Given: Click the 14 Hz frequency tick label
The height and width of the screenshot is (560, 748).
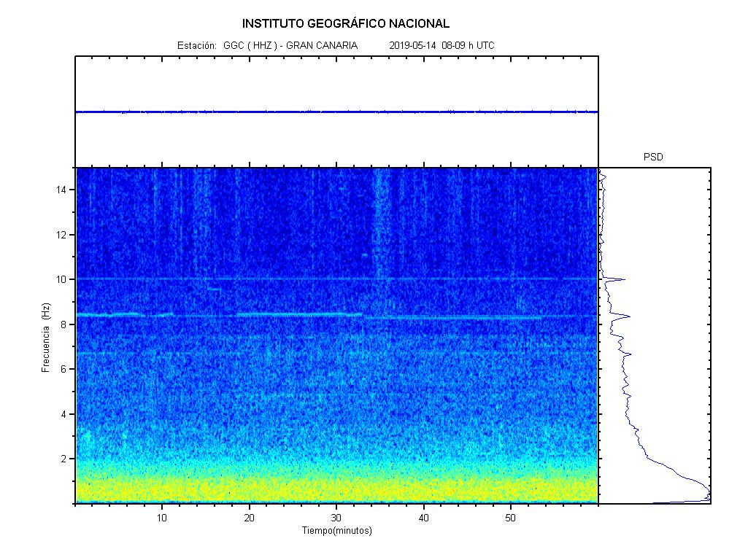Looking at the screenshot, I should 61,190.
